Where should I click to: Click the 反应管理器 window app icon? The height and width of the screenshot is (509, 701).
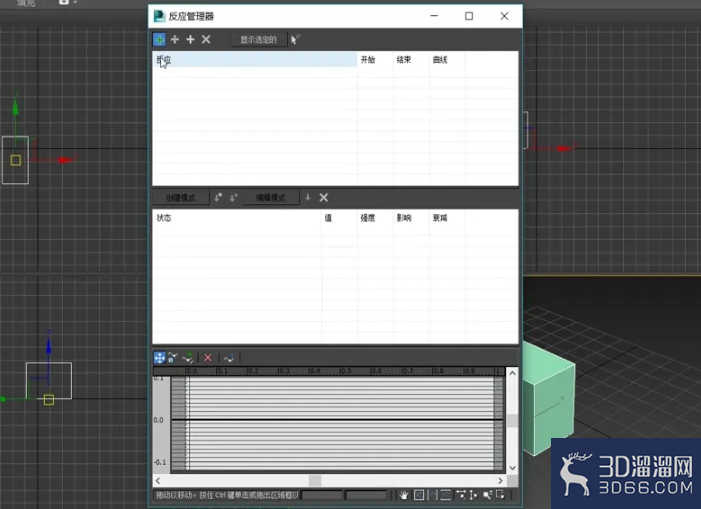159,16
